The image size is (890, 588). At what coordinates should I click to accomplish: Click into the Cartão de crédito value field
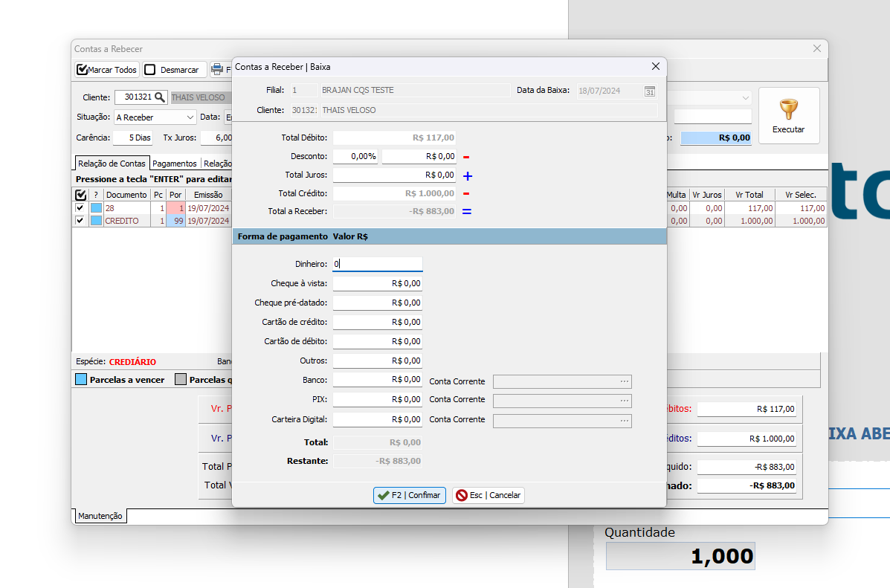pyautogui.click(x=377, y=322)
